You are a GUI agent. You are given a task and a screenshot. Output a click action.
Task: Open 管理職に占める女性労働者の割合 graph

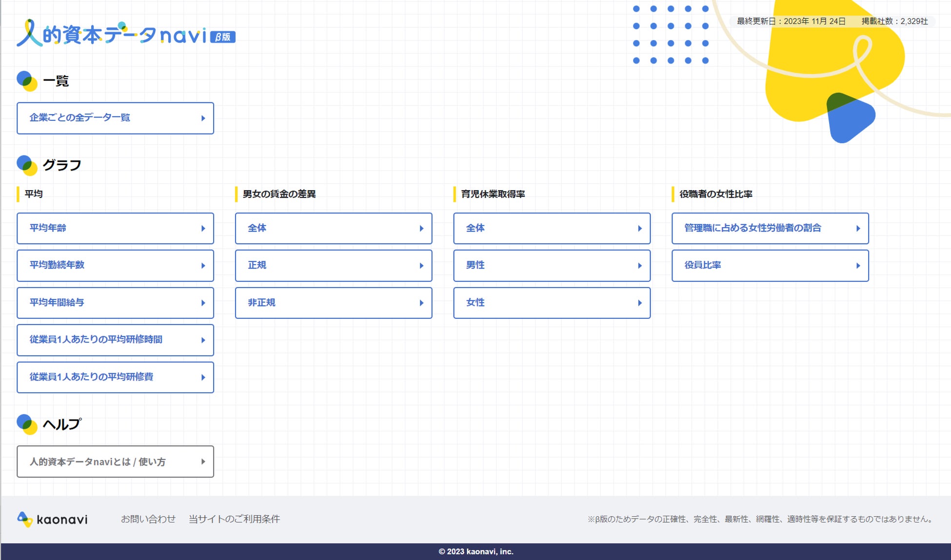point(770,228)
